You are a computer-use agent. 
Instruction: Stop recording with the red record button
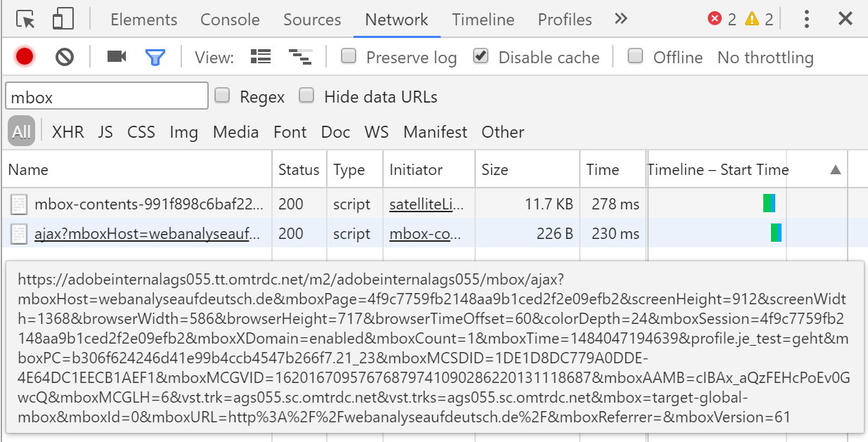(25, 57)
